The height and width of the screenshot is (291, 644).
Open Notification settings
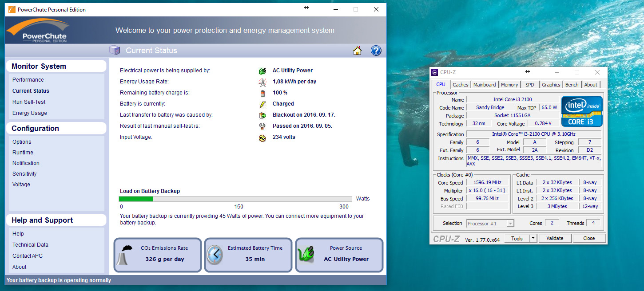tap(26, 163)
